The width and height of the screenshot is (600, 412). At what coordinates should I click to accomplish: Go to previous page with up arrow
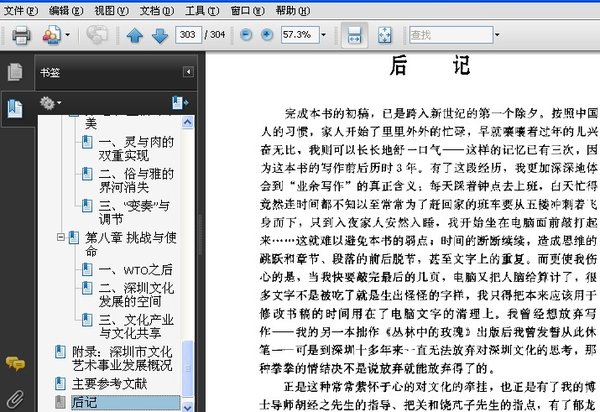coord(135,35)
